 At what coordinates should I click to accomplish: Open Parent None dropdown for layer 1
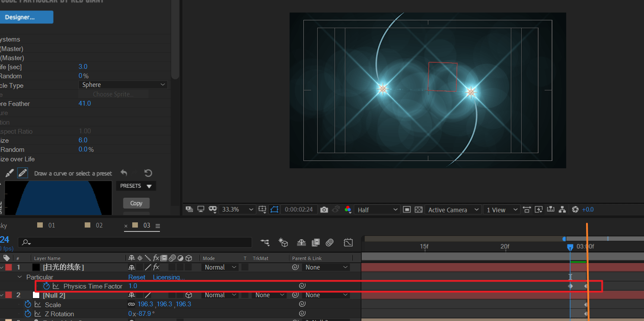(326, 267)
